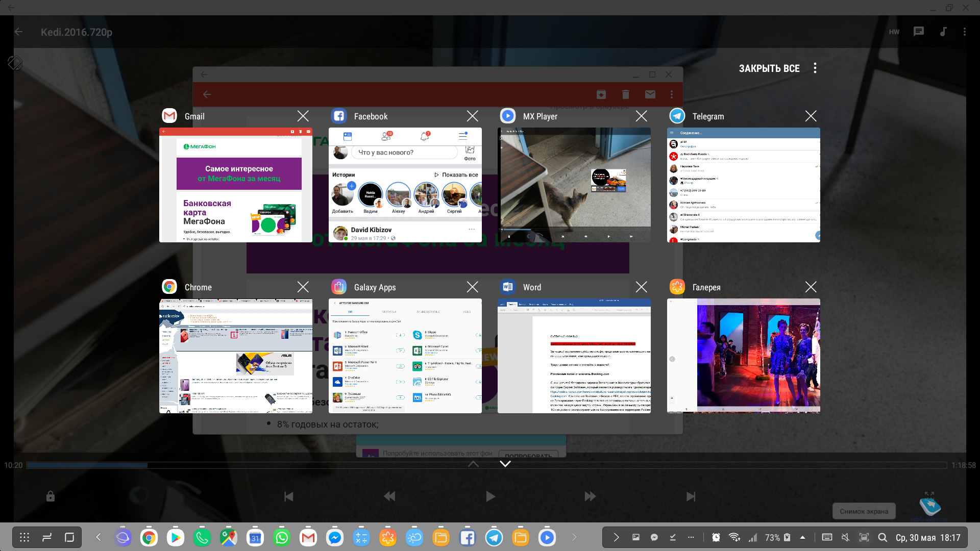
Task: Delete the message in the Gmail window
Action: pyautogui.click(x=626, y=94)
